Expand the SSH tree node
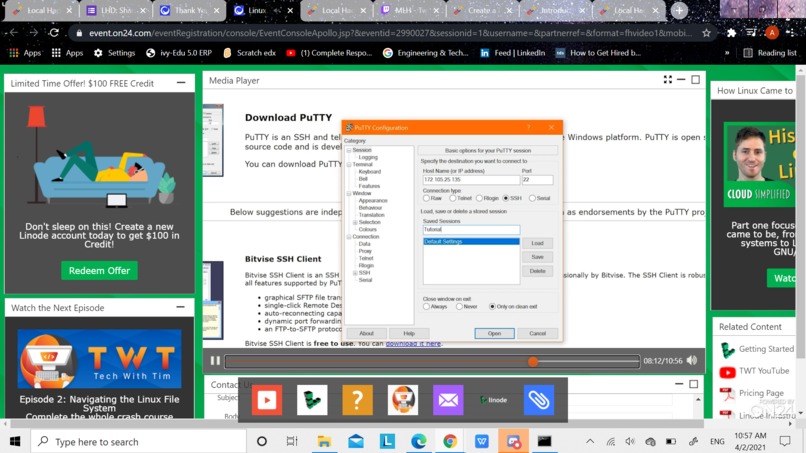Screen dimensions: 806x453 (x=355, y=273)
